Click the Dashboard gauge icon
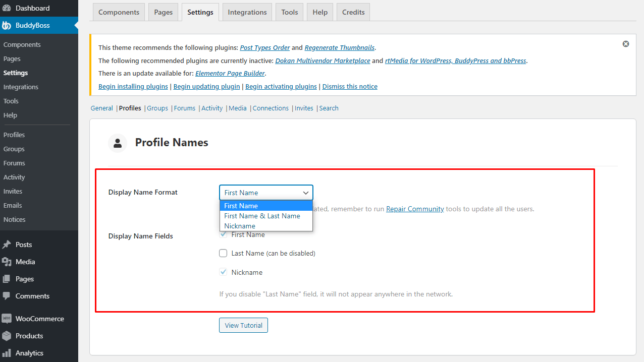This screenshot has height=362, width=644. [x=7, y=8]
